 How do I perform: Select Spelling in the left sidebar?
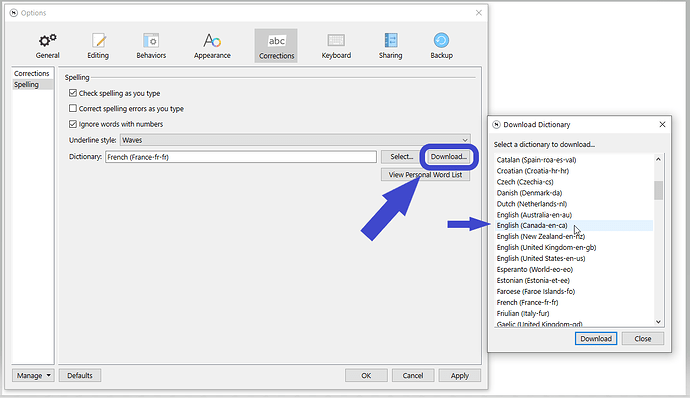pyautogui.click(x=32, y=85)
